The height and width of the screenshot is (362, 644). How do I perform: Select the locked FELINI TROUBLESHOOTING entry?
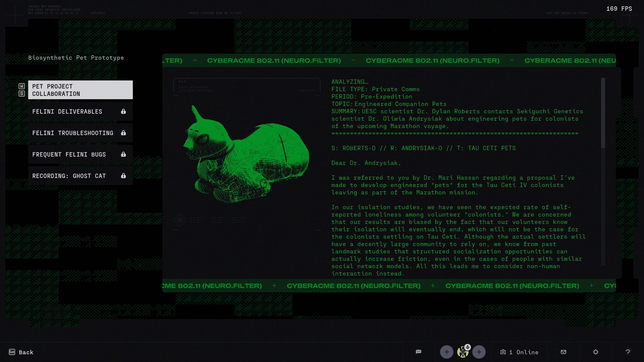point(80,133)
